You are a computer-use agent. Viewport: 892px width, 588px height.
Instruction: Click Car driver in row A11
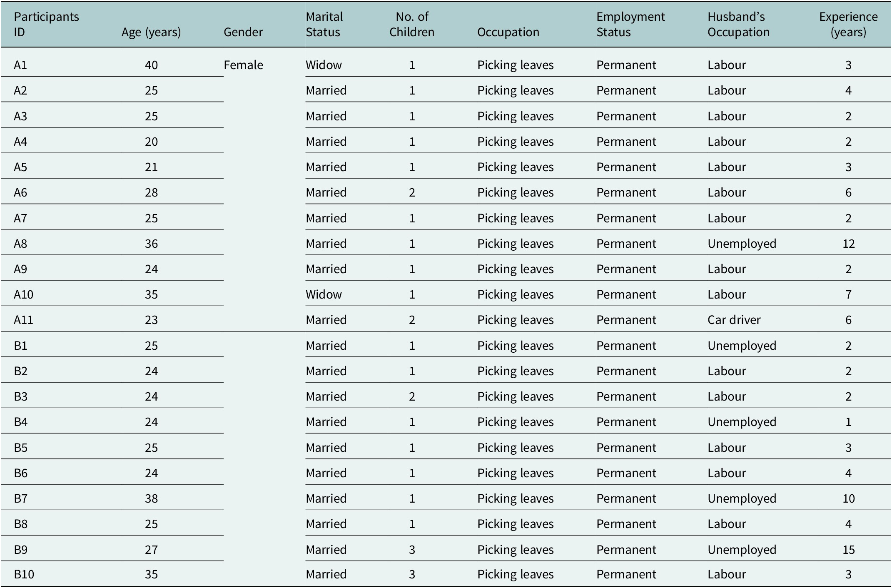point(734,320)
